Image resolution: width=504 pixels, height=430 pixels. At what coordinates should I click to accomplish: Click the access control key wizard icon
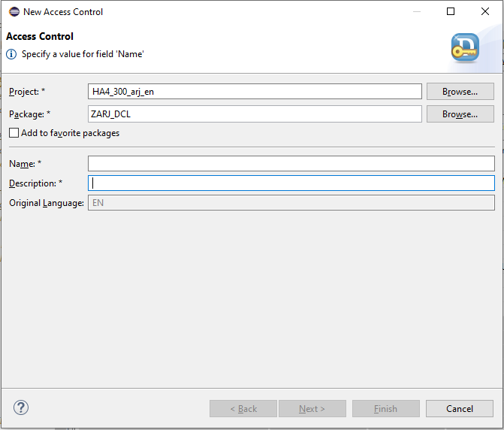tap(465, 47)
